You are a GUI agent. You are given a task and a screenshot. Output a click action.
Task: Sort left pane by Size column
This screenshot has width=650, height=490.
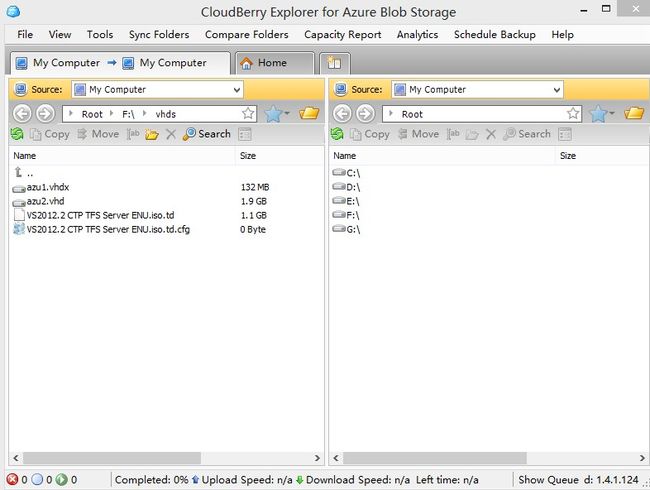(x=280, y=156)
